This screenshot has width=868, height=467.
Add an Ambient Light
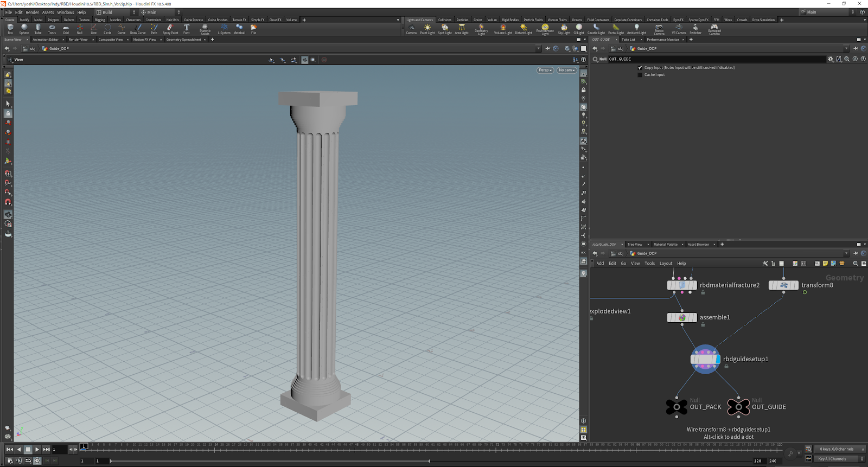pyautogui.click(x=636, y=29)
